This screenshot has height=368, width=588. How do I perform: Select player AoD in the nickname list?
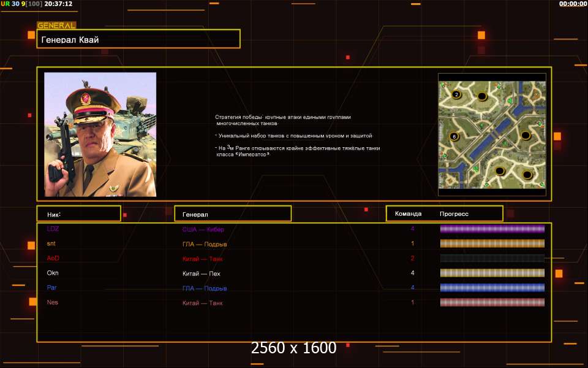tap(53, 258)
